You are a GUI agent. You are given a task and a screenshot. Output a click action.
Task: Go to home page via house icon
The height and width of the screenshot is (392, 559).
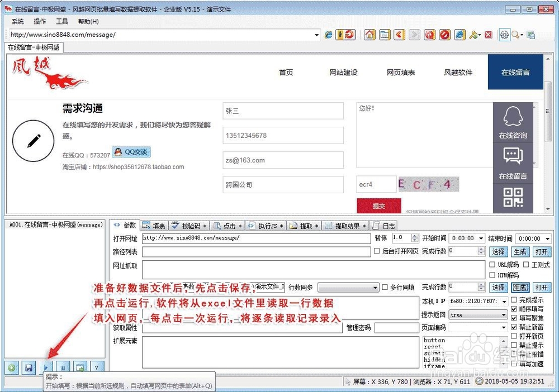coord(369,35)
